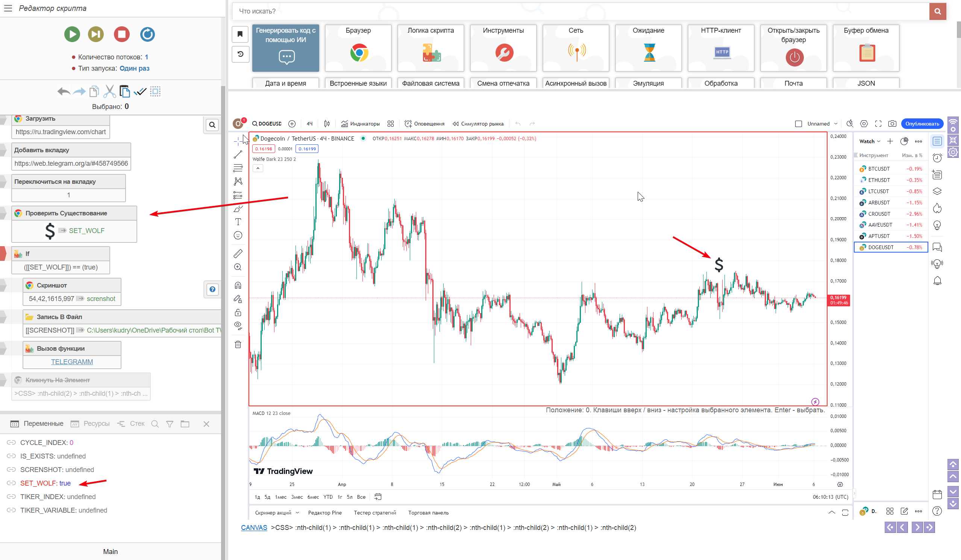Open the TradingView trash delete tool

pos(238,345)
